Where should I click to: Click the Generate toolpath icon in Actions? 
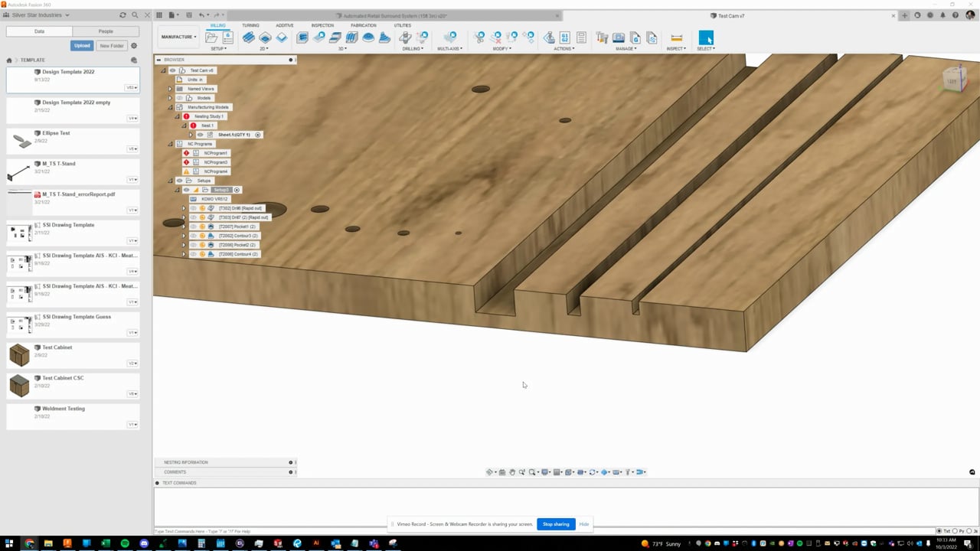pyautogui.click(x=549, y=37)
